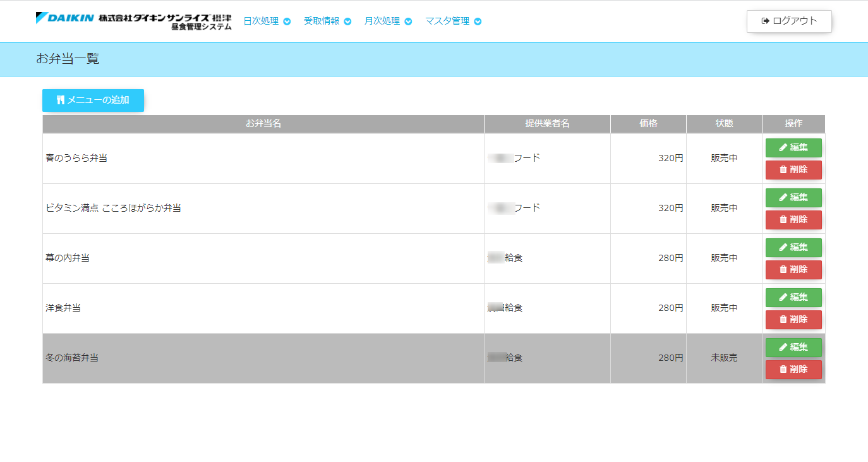Click the trash icon for 冬の海苔弁当
Image resolution: width=868 pixels, height=462 pixels.
[x=783, y=369]
